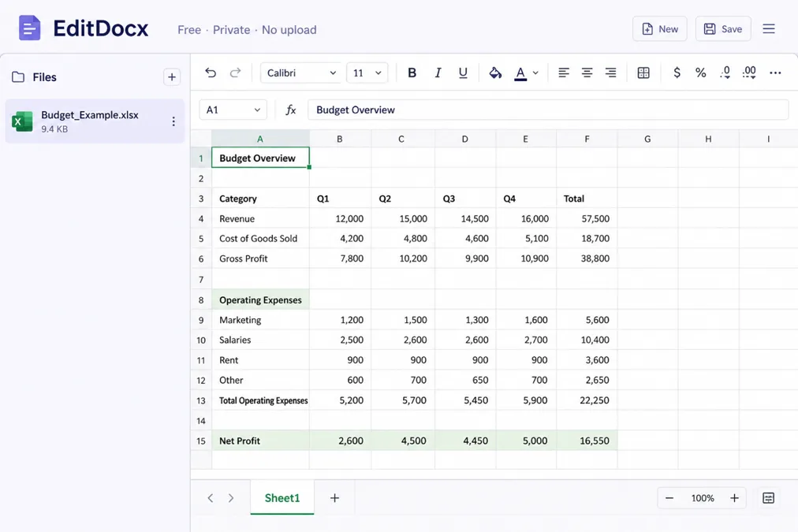Toggle underline formatting
This screenshot has width=798, height=532.
click(463, 73)
